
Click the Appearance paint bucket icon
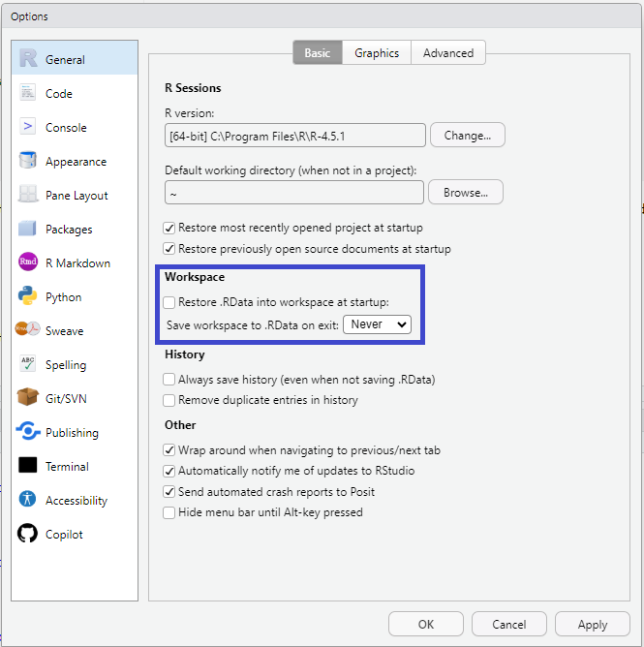click(28, 160)
